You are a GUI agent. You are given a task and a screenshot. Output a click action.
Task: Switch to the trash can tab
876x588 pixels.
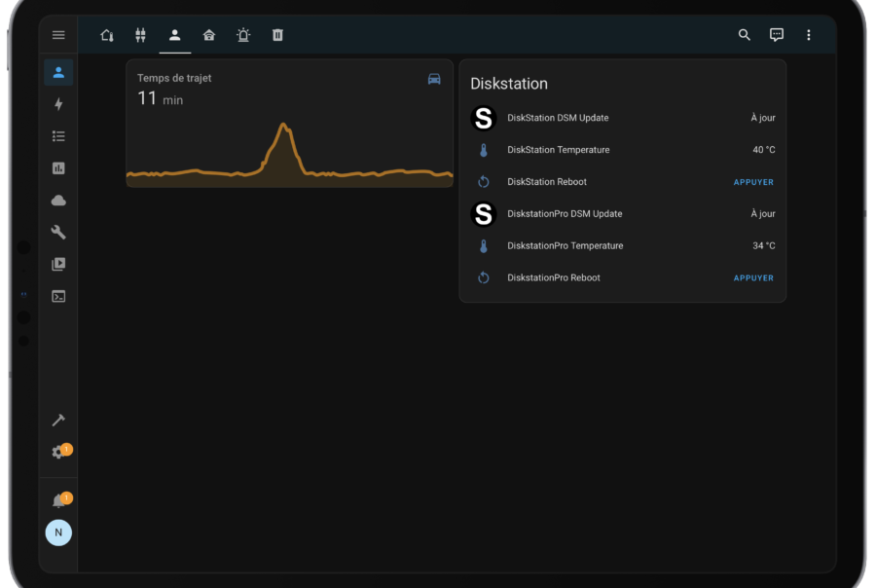[x=277, y=35]
